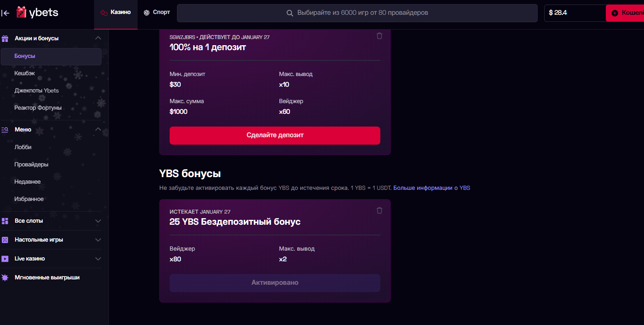This screenshot has height=325, width=644.
Task: Click the game search field
Action: click(357, 13)
